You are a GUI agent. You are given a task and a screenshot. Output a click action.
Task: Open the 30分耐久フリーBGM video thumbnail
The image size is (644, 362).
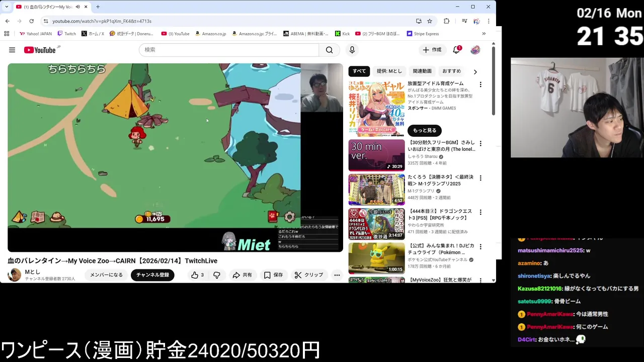(x=377, y=155)
